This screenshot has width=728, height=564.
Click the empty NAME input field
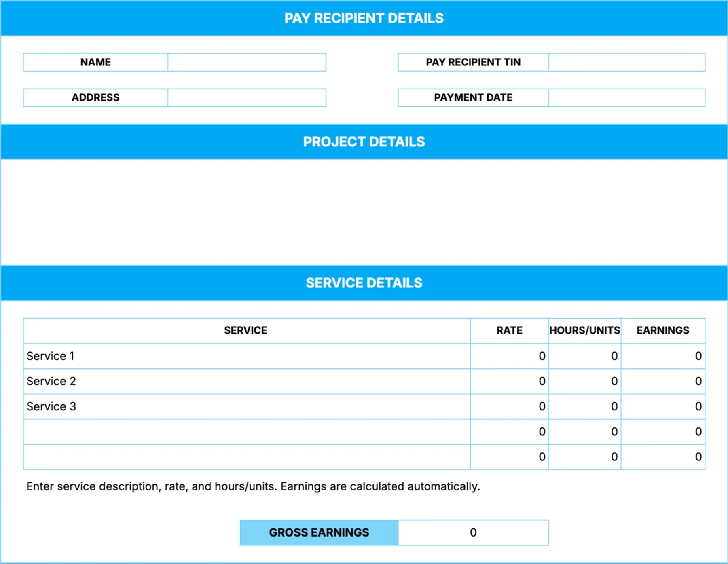pyautogui.click(x=247, y=62)
